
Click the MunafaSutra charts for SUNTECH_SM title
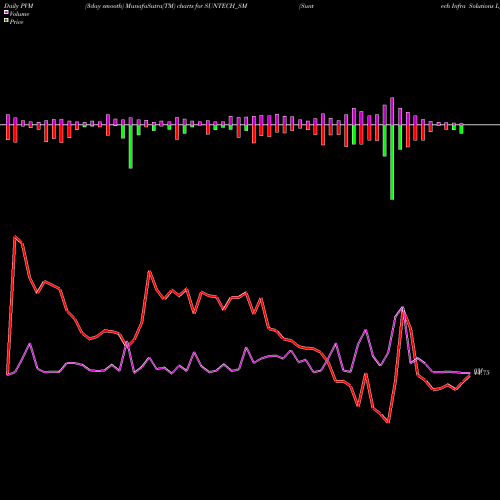click(x=166, y=6)
